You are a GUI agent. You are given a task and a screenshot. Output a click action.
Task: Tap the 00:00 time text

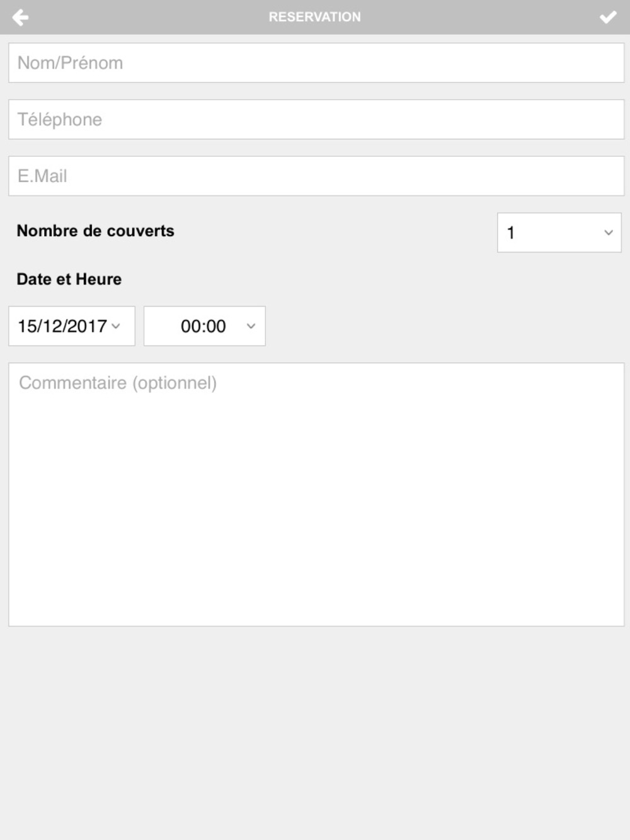tap(203, 326)
